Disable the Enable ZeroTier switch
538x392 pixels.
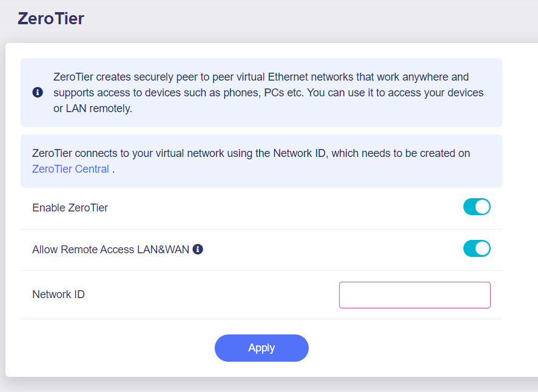click(x=477, y=207)
